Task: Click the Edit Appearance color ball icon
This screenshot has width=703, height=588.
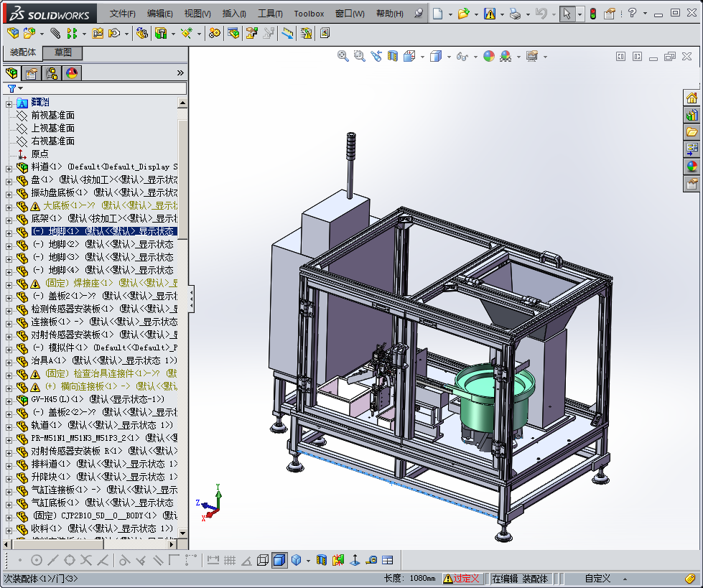Action: coord(489,56)
